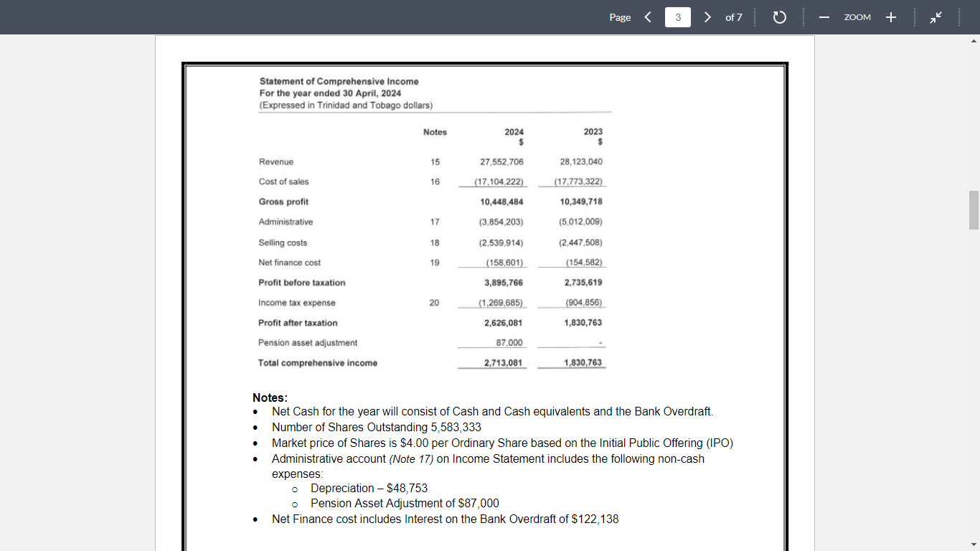This screenshot has width=980, height=551.
Task: Click Total comprehensive income 2023 value 1,830,763
Action: click(x=583, y=363)
